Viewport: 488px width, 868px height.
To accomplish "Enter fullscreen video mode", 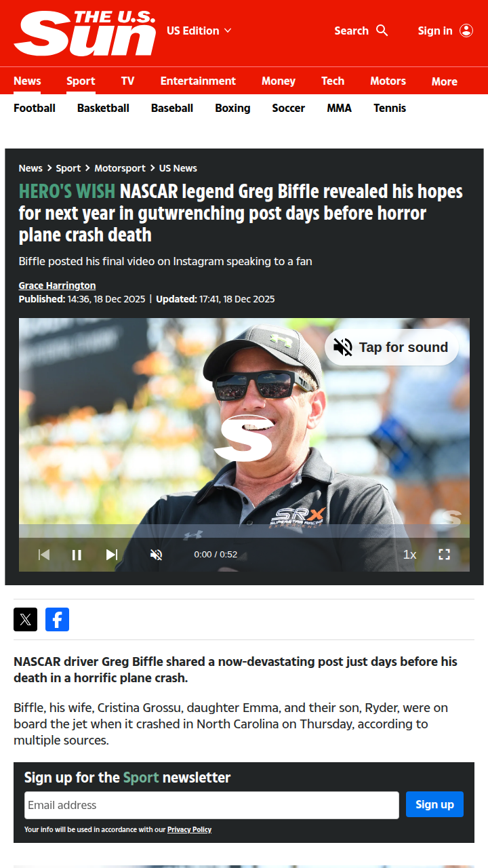I will tap(444, 555).
